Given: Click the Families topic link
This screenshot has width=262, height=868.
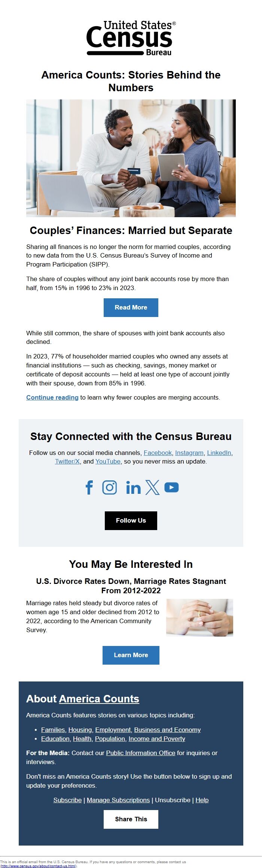Looking at the screenshot, I should pyautogui.click(x=53, y=729).
